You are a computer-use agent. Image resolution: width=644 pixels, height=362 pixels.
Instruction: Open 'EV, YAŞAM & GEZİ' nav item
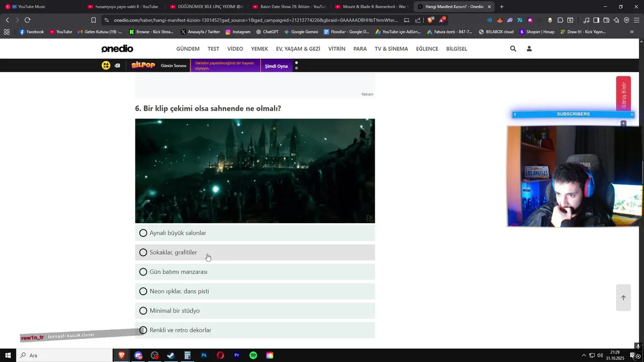298,49
